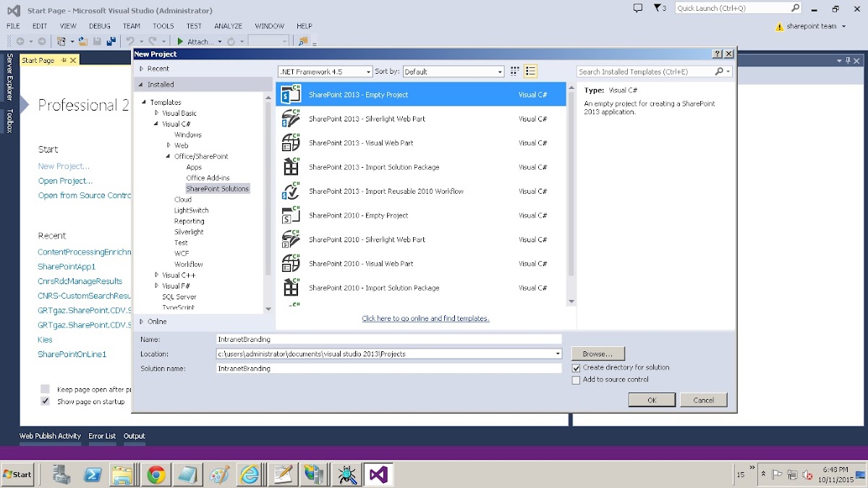Viewport: 868px width, 488px height.
Task: Open SharePointApp1 from the Recent list
Action: (x=67, y=267)
